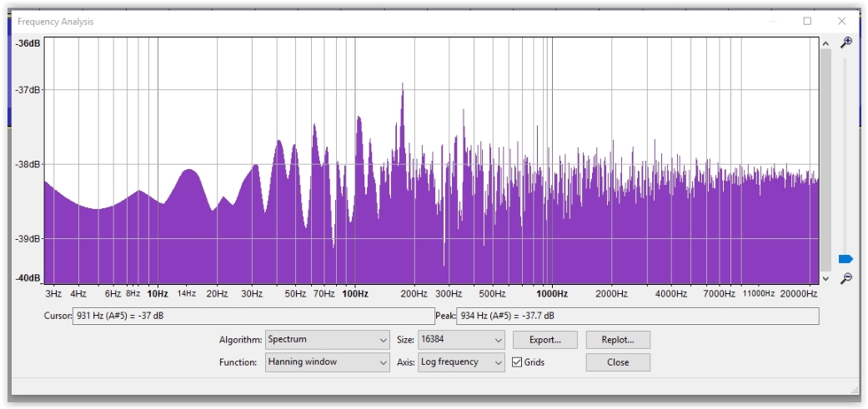
Task: Click the -38dB axis label
Action: [x=28, y=164]
